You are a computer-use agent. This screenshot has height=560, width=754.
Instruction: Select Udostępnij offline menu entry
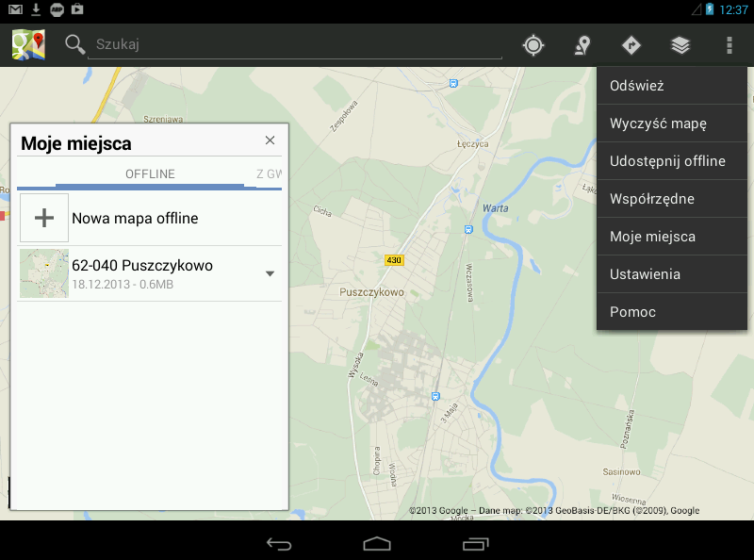coord(672,161)
